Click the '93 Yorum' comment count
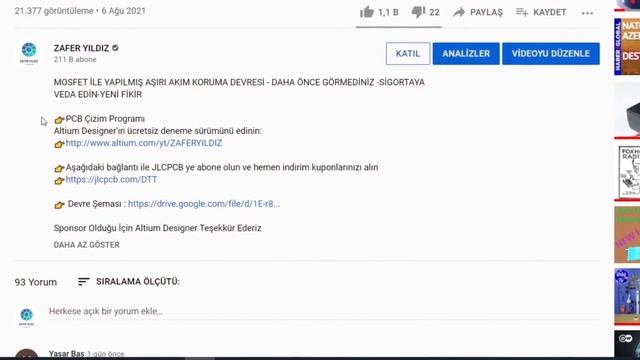Screen dimensions: 640x360 pos(36,282)
